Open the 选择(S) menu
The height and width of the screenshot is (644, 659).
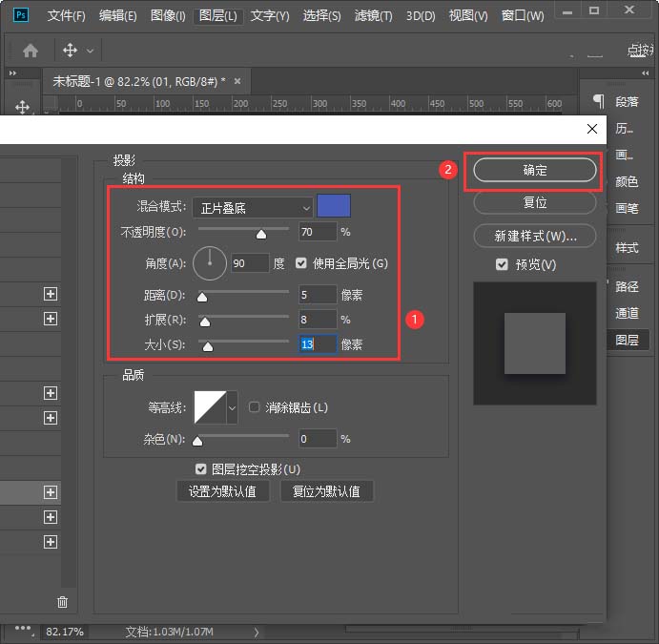pos(321,16)
